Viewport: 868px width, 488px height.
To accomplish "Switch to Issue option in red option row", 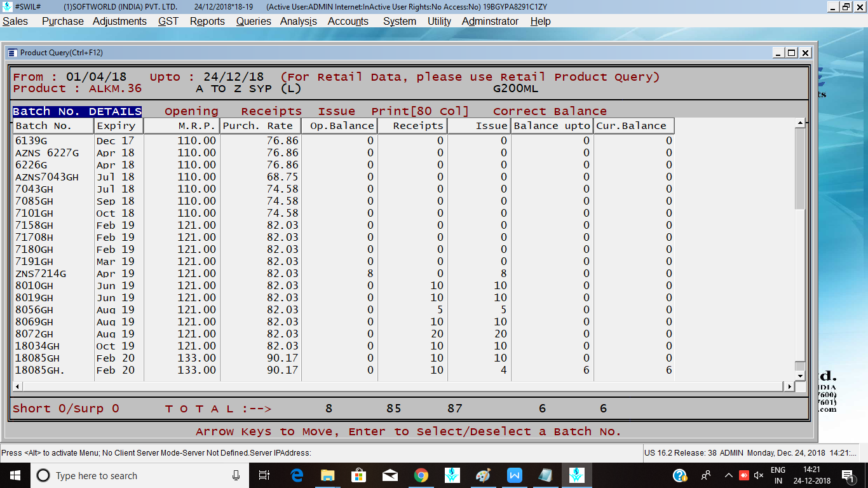I will pos(337,111).
